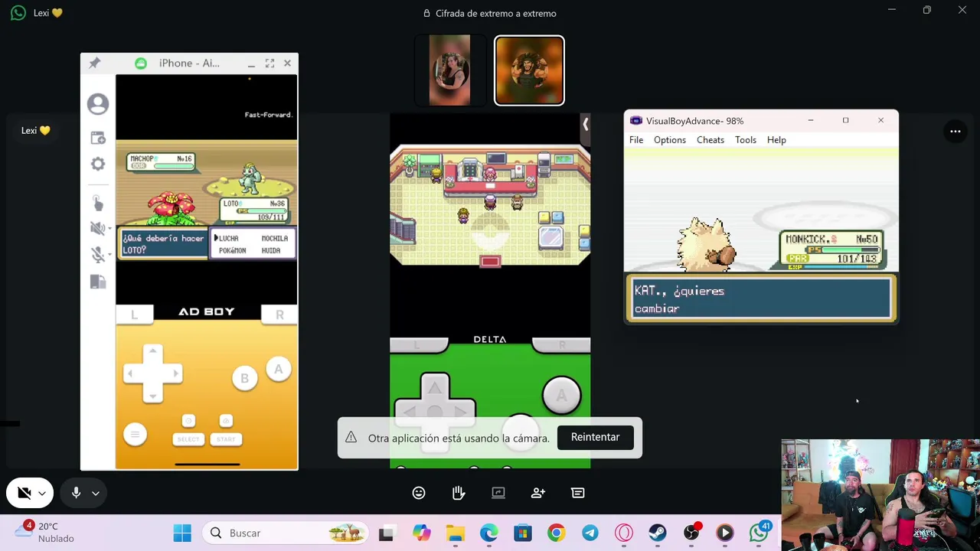Image resolution: width=980 pixels, height=551 pixels.
Task: Click the VisualBoyAdvance title bar icon
Action: click(x=636, y=121)
